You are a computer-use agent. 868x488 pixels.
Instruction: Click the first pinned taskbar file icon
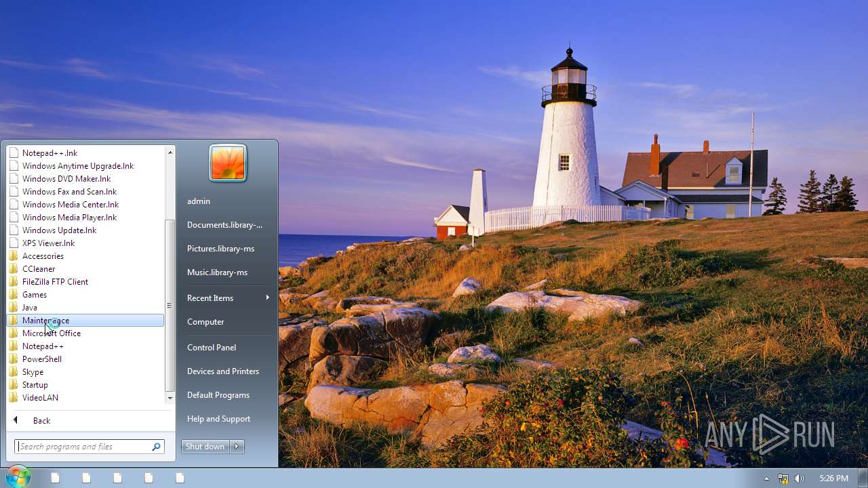(x=55, y=478)
